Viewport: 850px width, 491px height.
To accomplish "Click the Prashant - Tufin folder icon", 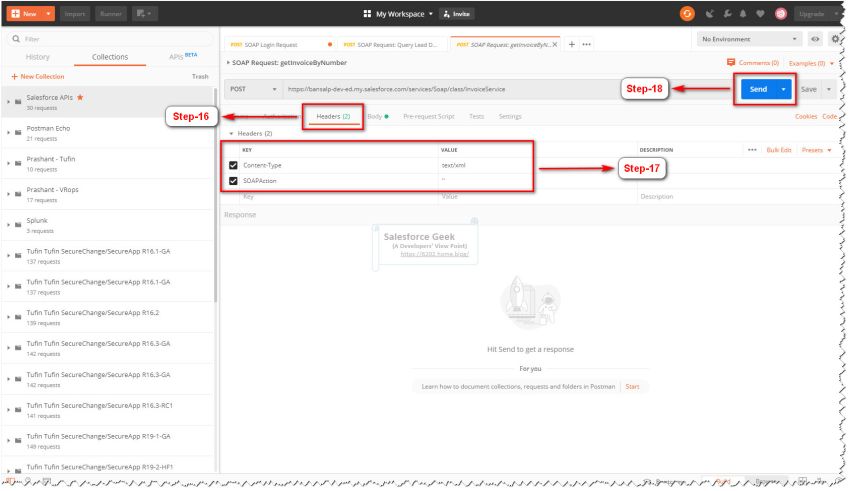I will pos(18,164).
